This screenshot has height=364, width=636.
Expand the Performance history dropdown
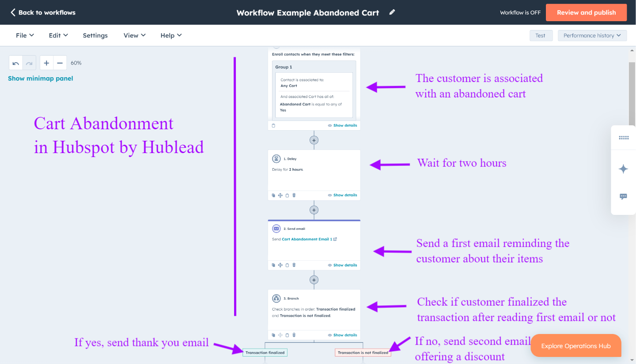coord(592,35)
